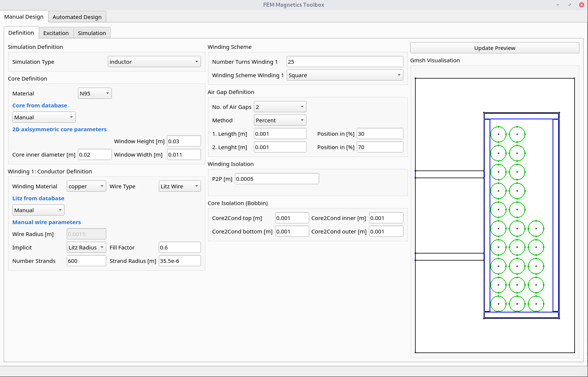Go to the Simulation tab

pyautogui.click(x=92, y=33)
